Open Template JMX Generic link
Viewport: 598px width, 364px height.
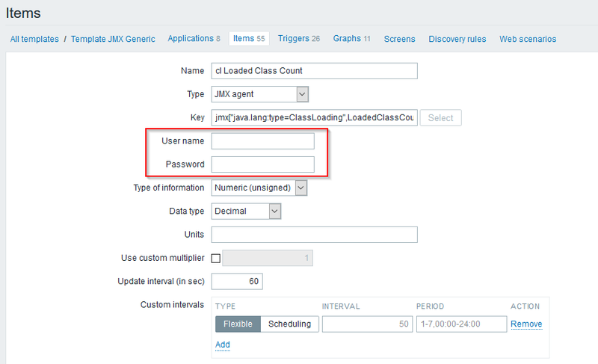114,39
